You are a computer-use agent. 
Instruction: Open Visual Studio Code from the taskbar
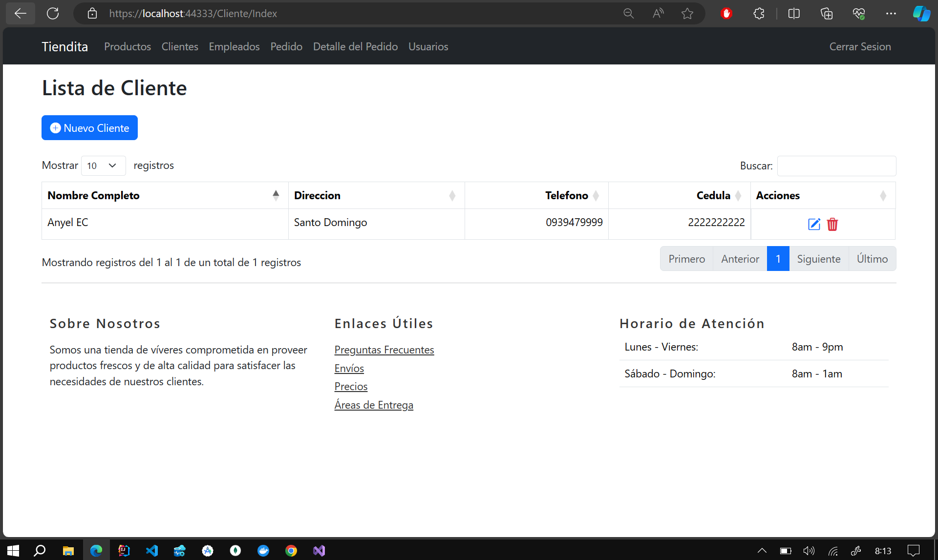(152, 551)
